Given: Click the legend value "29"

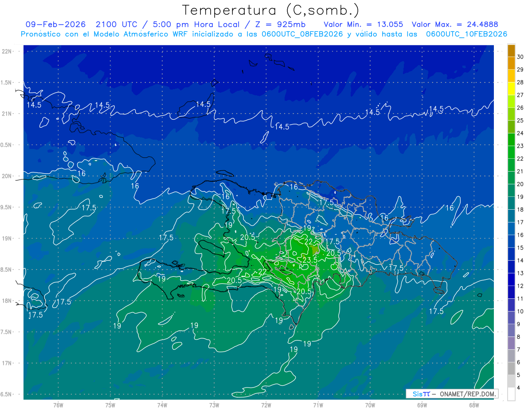Looking at the screenshot, I should [x=520, y=70].
